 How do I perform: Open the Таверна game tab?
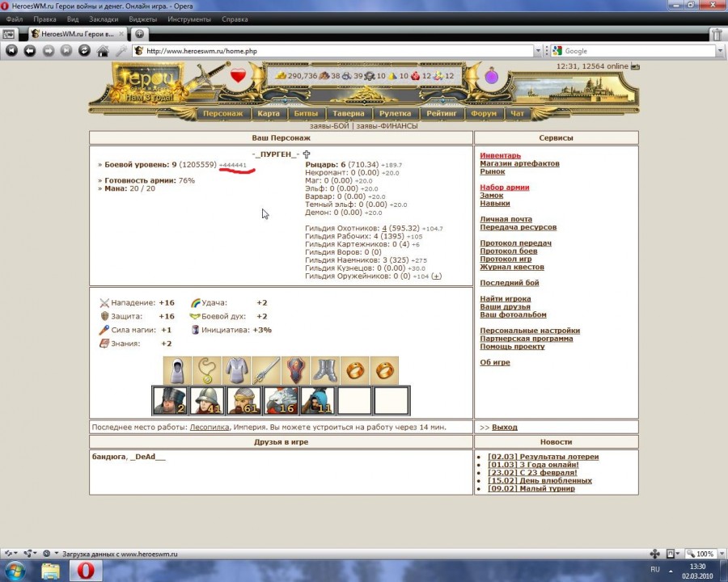tap(348, 113)
